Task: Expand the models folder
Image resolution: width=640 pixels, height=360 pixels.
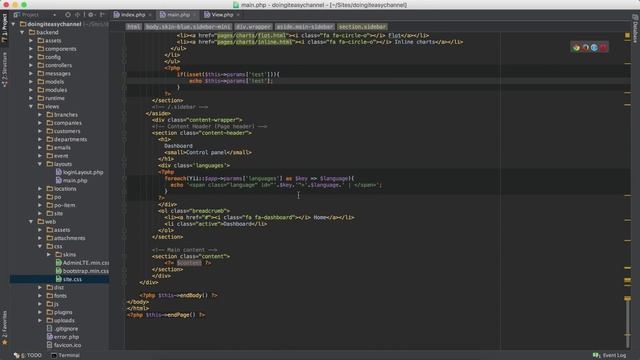Action: point(31,82)
